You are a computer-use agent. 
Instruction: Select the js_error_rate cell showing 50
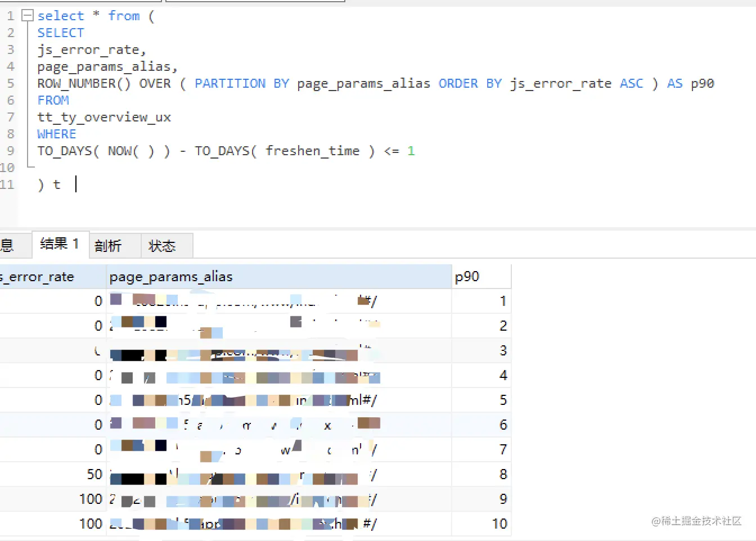tap(53, 475)
